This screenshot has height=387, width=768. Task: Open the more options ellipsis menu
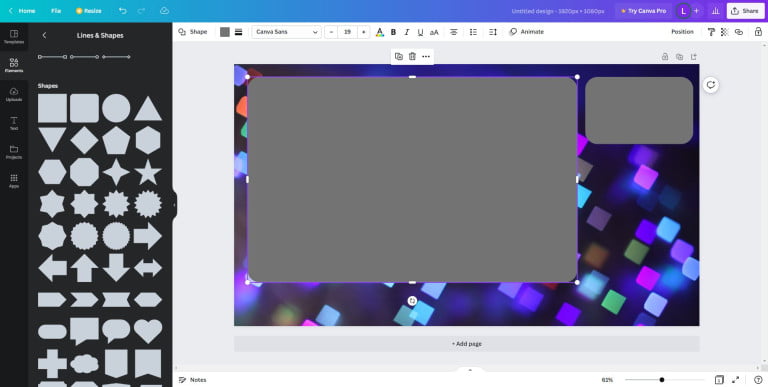(426, 56)
